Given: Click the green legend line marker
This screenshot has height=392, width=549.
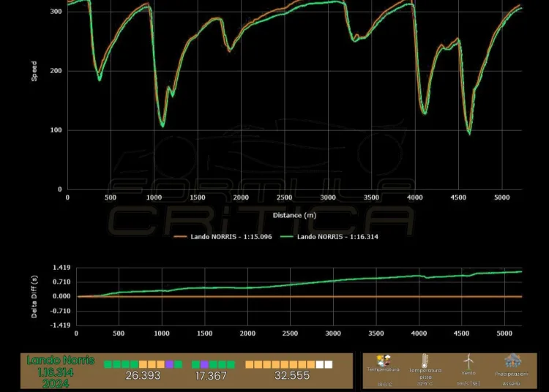Looking at the screenshot, I should pos(286,237).
